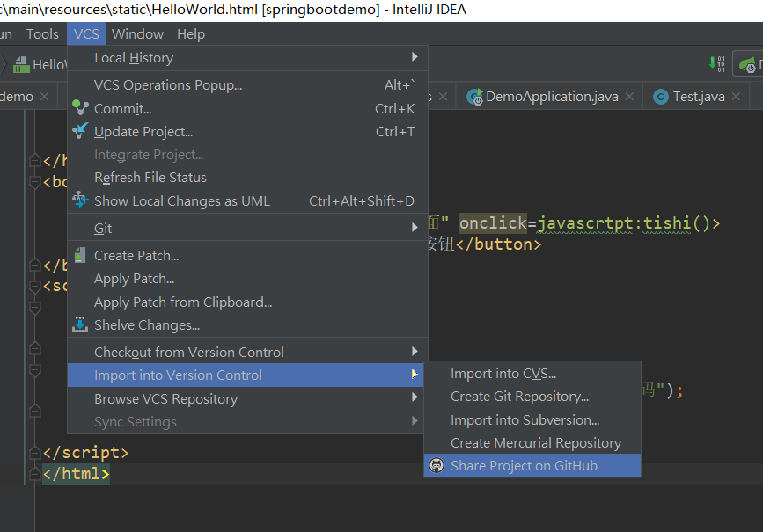
Task: Click the Create Patch icon
Action: pos(80,255)
